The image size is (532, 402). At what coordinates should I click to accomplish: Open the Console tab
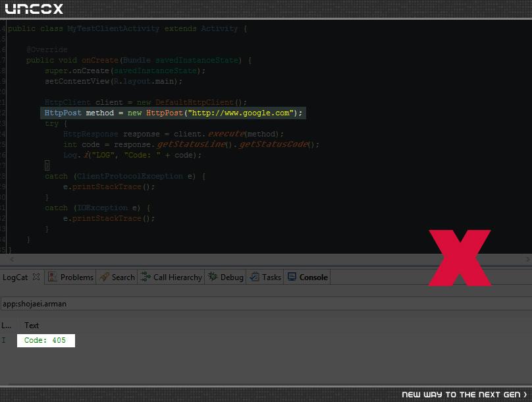click(x=307, y=277)
